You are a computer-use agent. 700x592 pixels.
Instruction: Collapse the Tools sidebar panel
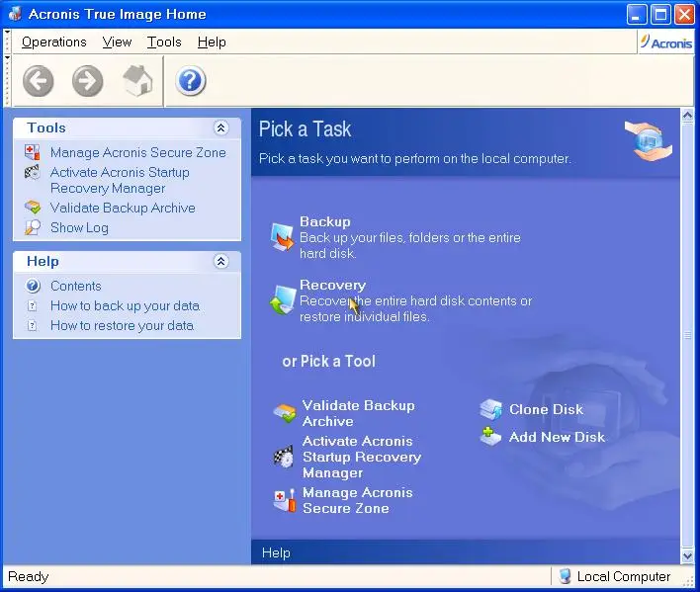(220, 128)
